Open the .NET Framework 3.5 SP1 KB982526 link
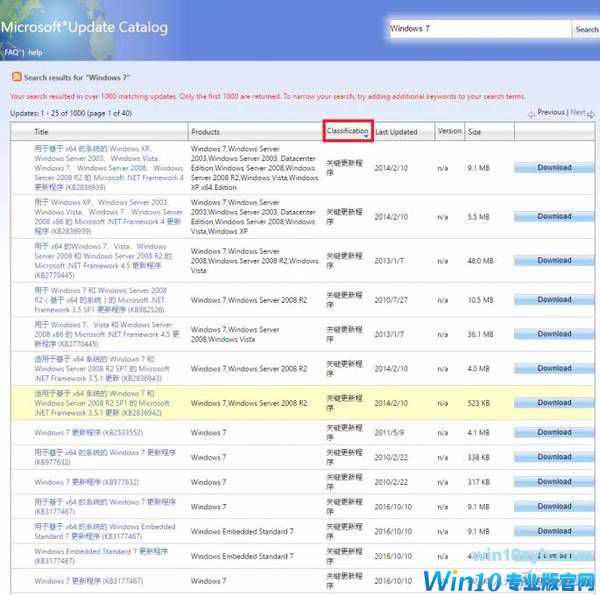 pos(100,300)
